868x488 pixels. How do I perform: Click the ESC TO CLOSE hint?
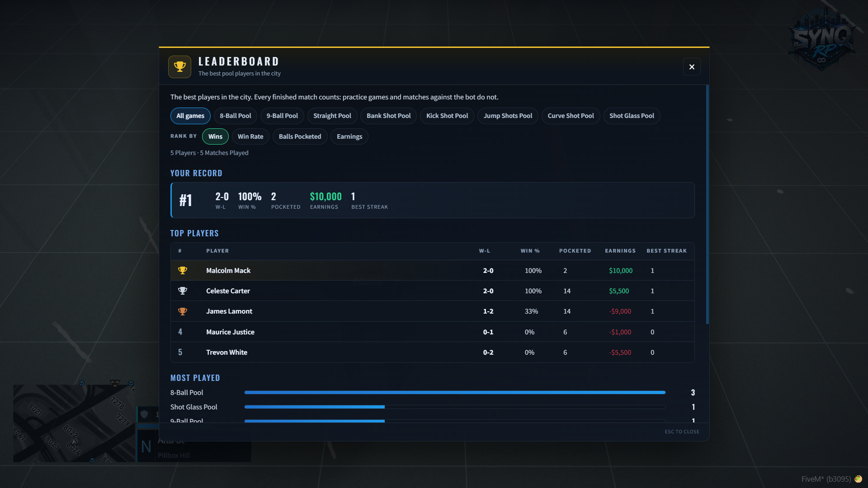coord(682,432)
